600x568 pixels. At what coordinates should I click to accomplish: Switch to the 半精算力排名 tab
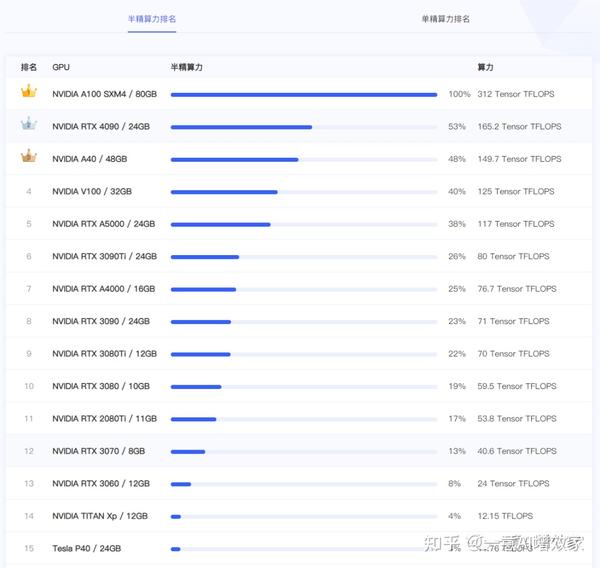click(x=152, y=19)
